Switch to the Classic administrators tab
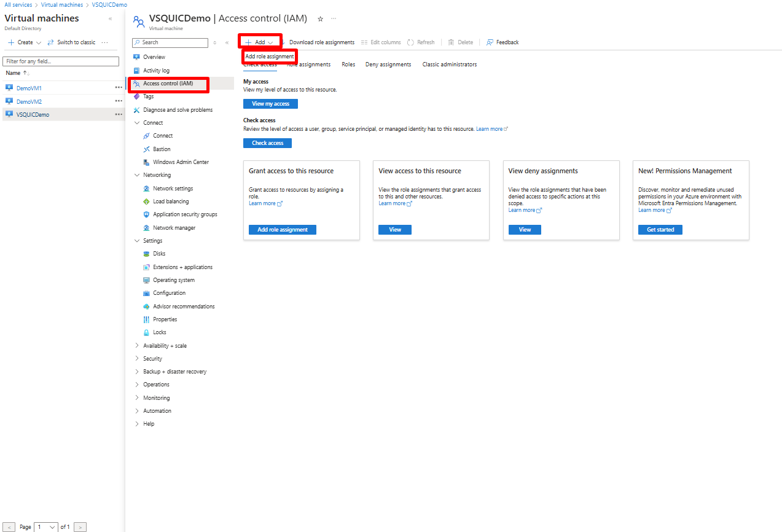This screenshot has height=532, width=782. tap(450, 65)
